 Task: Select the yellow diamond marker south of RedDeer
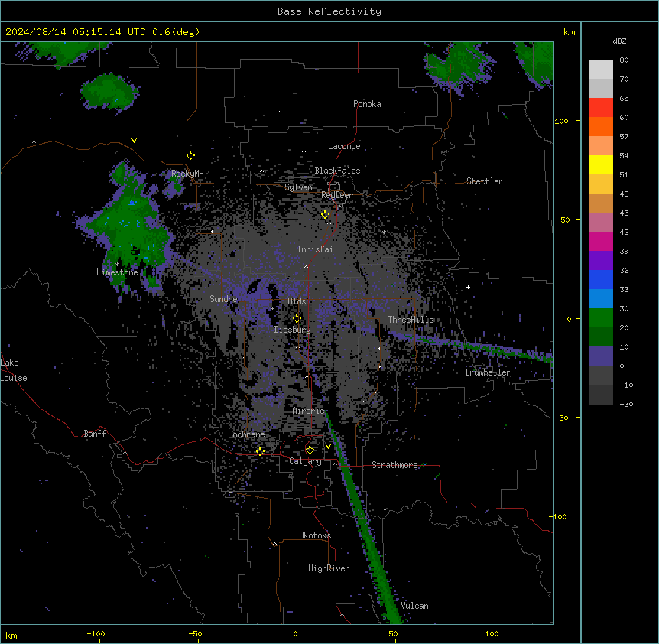326,215
